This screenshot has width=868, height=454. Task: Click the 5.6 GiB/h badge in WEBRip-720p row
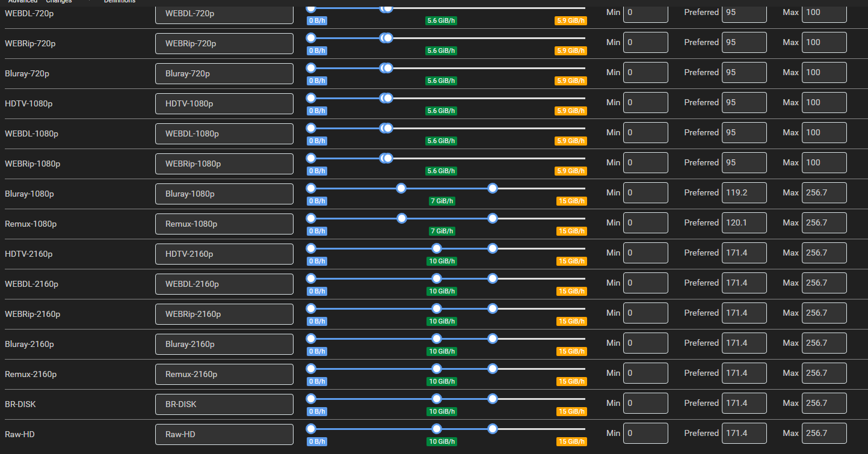(442, 51)
